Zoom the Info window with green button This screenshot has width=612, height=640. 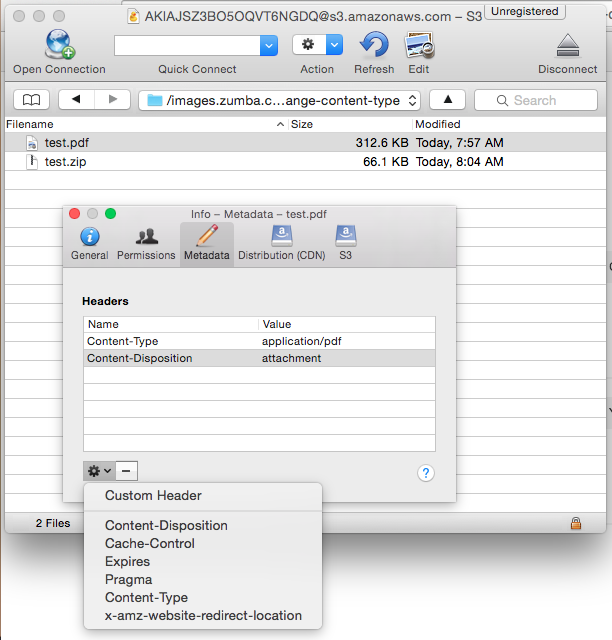[110, 213]
